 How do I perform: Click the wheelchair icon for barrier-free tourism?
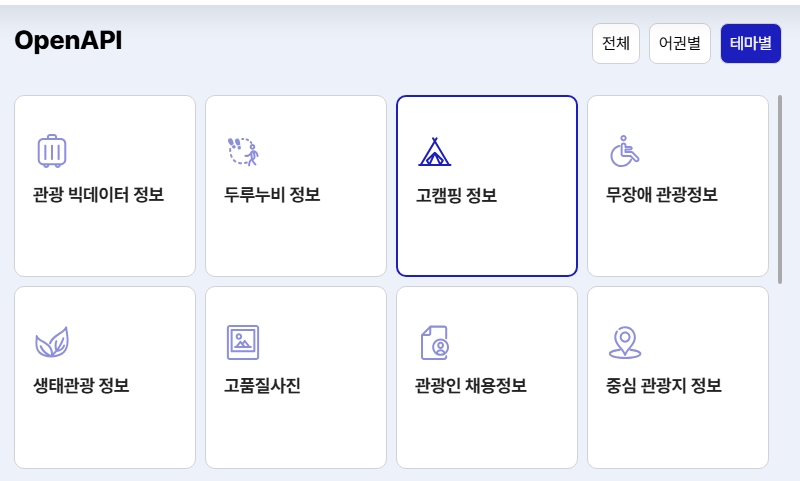click(x=625, y=151)
